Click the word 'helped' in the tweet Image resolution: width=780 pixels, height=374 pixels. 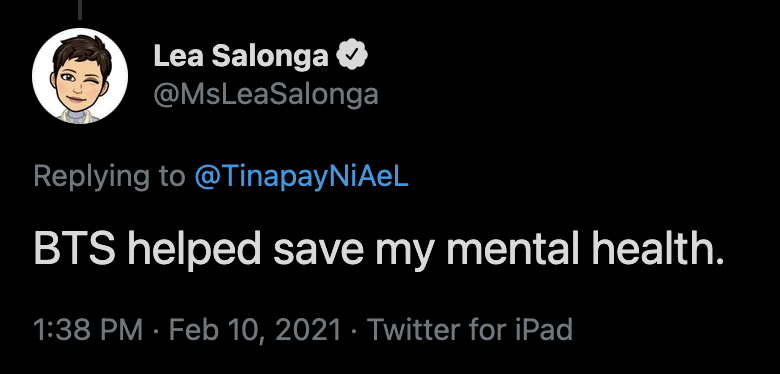coord(194,249)
